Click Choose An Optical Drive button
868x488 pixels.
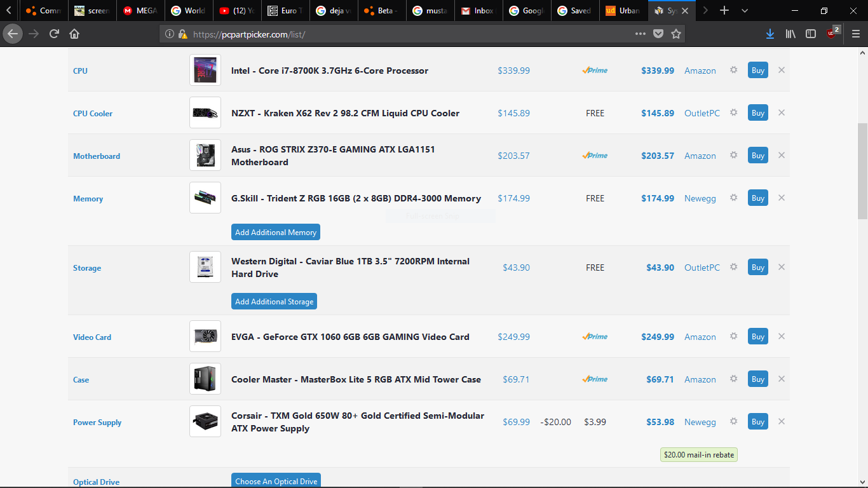(276, 480)
